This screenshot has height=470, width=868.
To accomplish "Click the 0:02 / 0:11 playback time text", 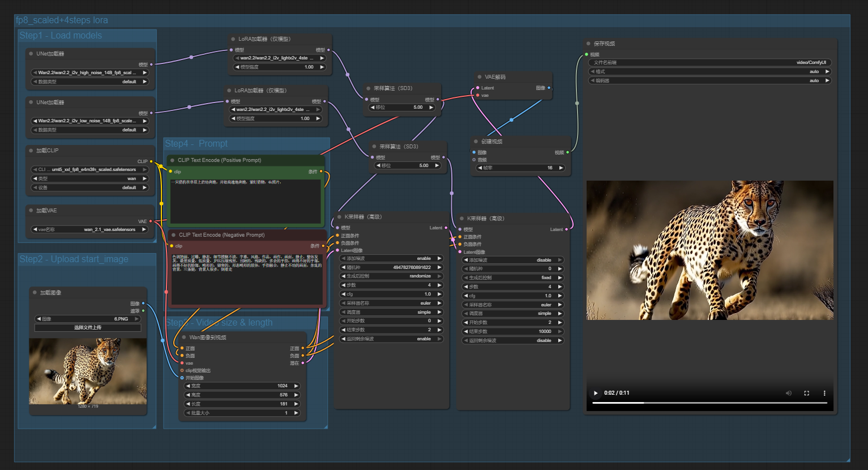I will [x=617, y=393].
